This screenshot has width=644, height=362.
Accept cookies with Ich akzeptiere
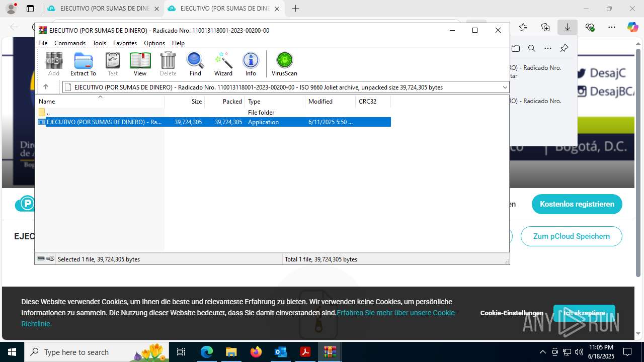point(584,313)
